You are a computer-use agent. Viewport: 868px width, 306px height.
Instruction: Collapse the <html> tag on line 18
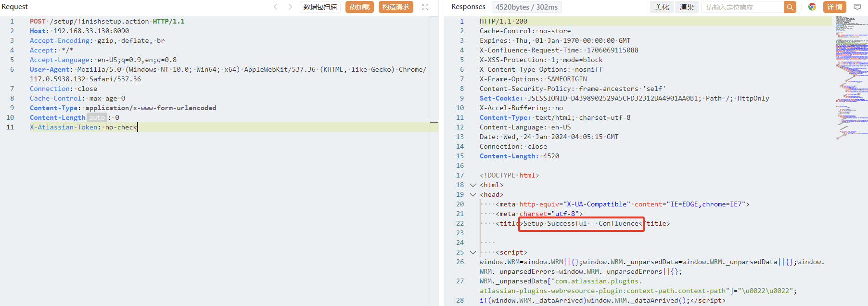(x=473, y=185)
